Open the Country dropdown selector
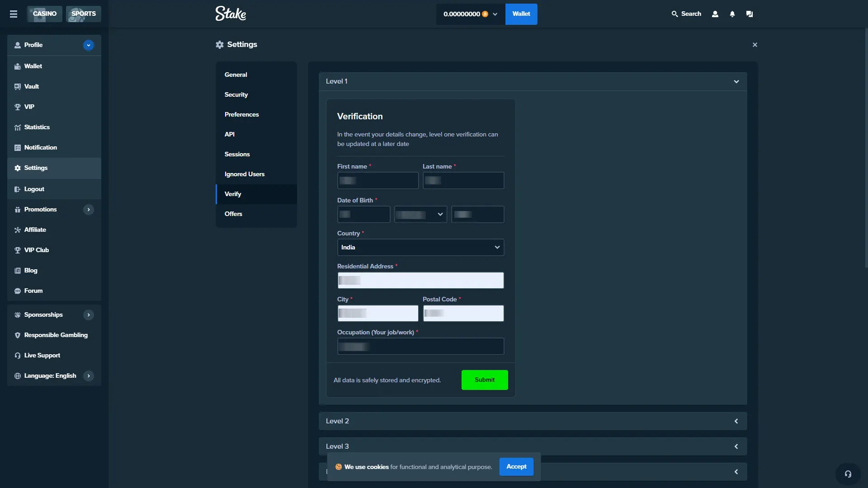Image resolution: width=868 pixels, height=488 pixels. (x=420, y=247)
